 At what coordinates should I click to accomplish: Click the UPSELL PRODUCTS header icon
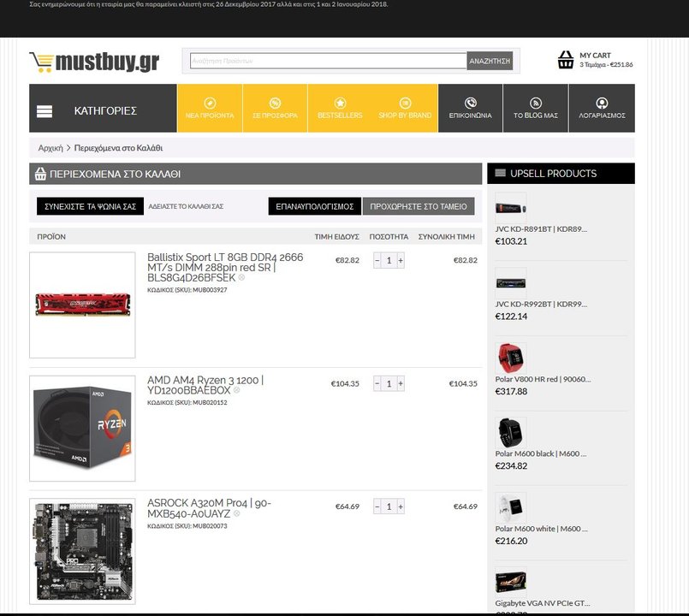tap(500, 173)
